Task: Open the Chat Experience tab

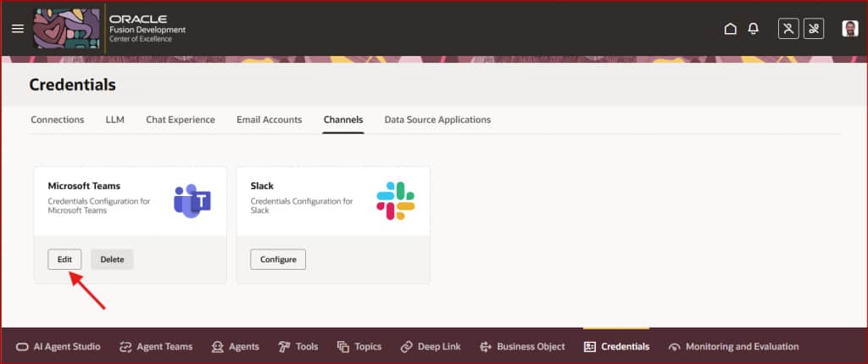Action: tap(181, 120)
